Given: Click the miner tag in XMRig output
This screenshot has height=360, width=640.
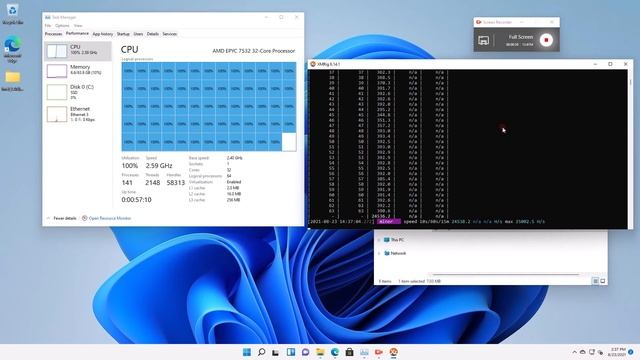Looking at the screenshot, I should point(389,222).
